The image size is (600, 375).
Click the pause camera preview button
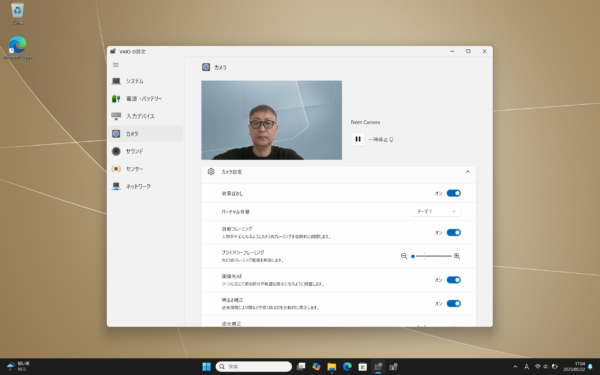click(358, 139)
